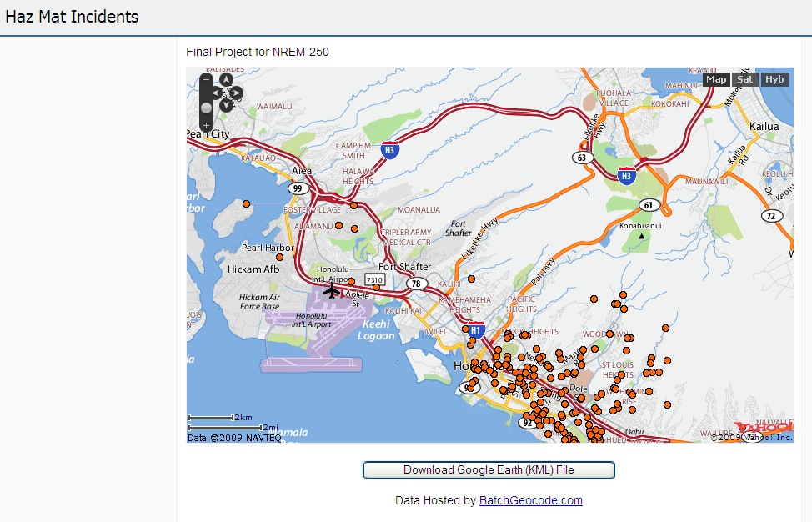Click the Hickam Afb label

pos(253,269)
